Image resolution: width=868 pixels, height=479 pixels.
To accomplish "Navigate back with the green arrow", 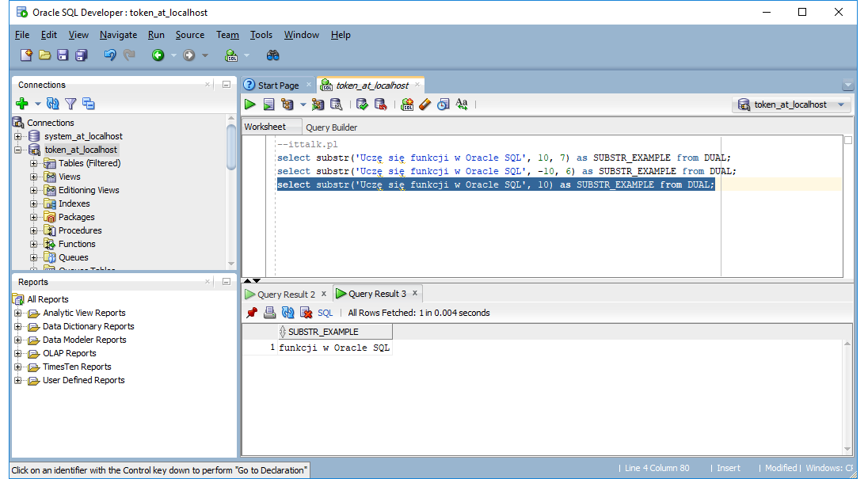I will pyautogui.click(x=158, y=55).
